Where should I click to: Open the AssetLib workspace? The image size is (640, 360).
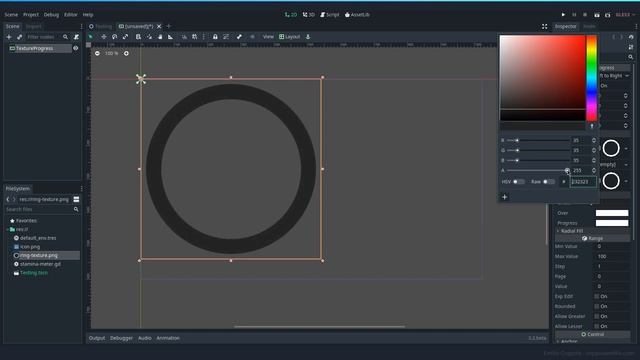(357, 15)
